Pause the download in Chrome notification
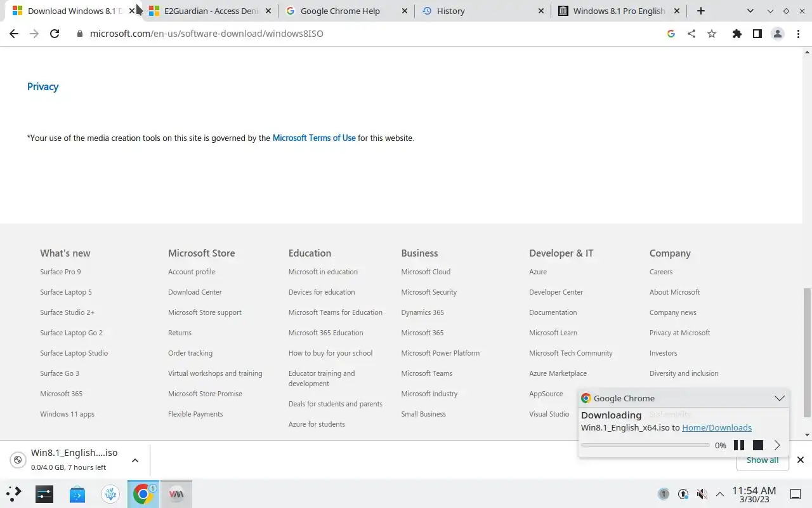Screen dimensions: 812x508 (739, 445)
